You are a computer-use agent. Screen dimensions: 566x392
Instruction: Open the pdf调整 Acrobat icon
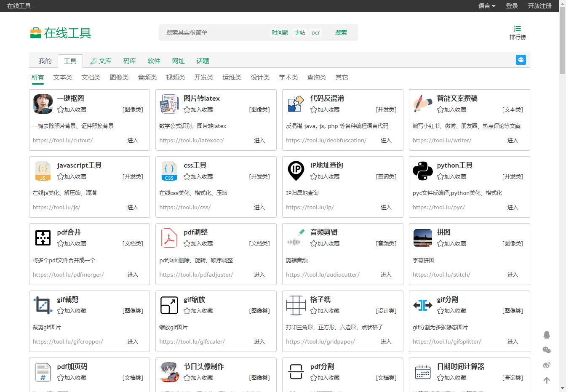click(169, 238)
